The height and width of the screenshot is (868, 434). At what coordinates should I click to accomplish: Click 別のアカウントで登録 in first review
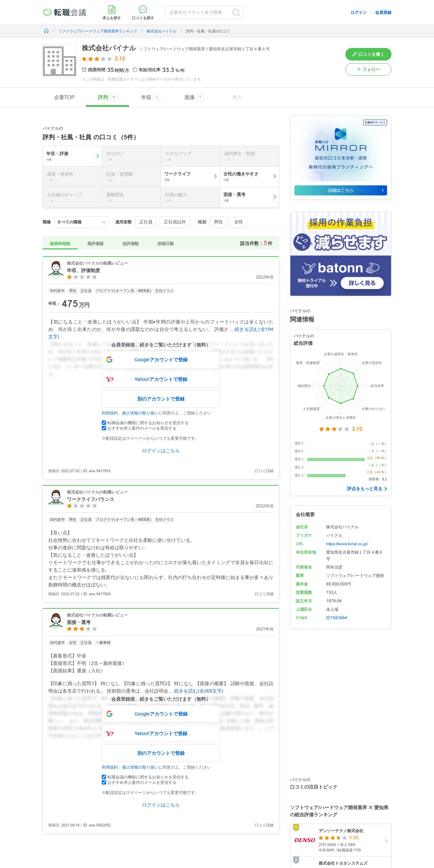click(161, 399)
